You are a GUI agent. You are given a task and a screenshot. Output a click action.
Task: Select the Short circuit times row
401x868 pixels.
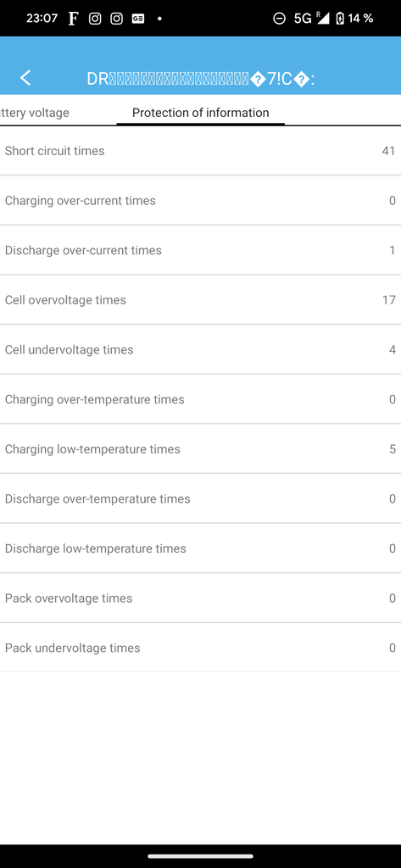coord(200,151)
